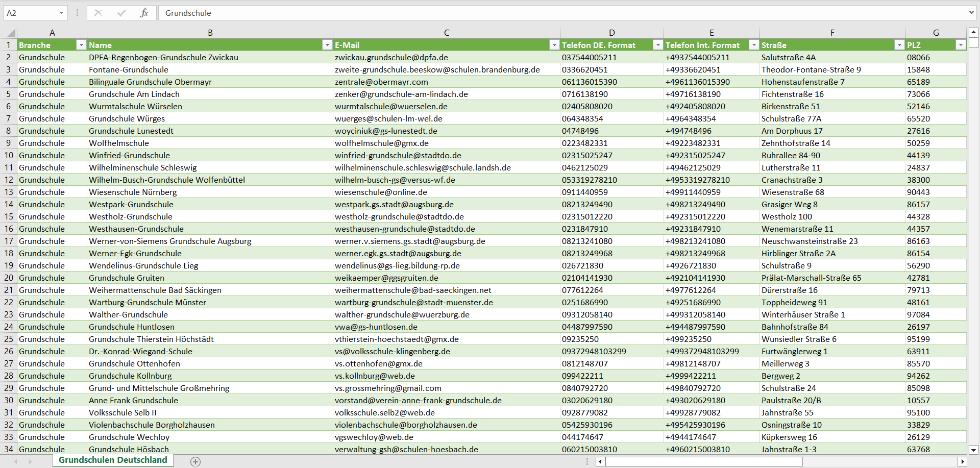Add a new sheet with plus icon

(195, 461)
